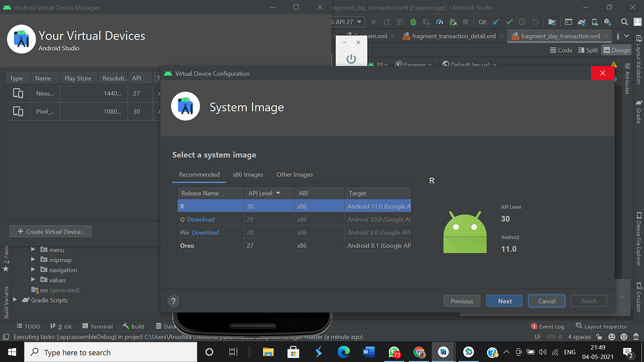The width and height of the screenshot is (644, 362).
Task: Open the SDK Manager toolbar icon
Action: pos(607,22)
